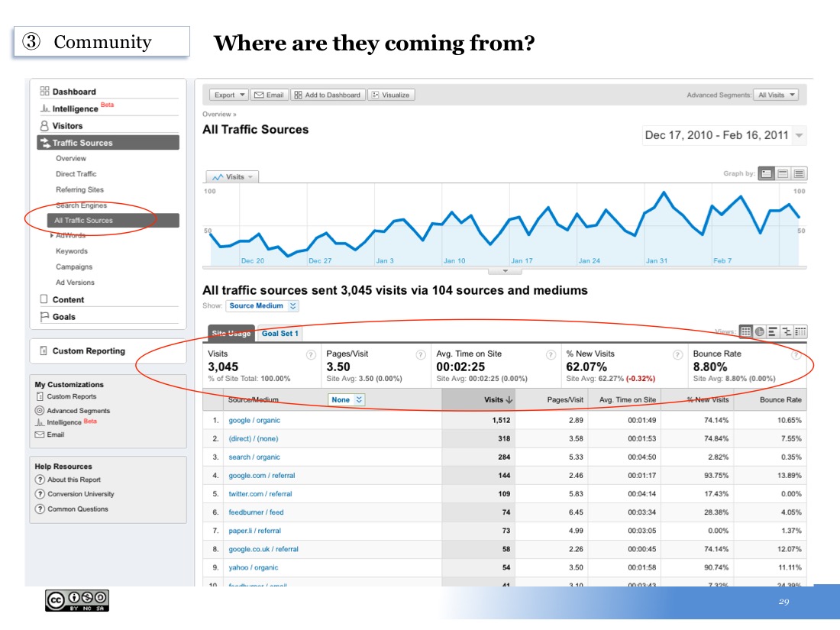Open Show Source Medium dropdown
This screenshot has height=630, width=840.
pyautogui.click(x=262, y=306)
